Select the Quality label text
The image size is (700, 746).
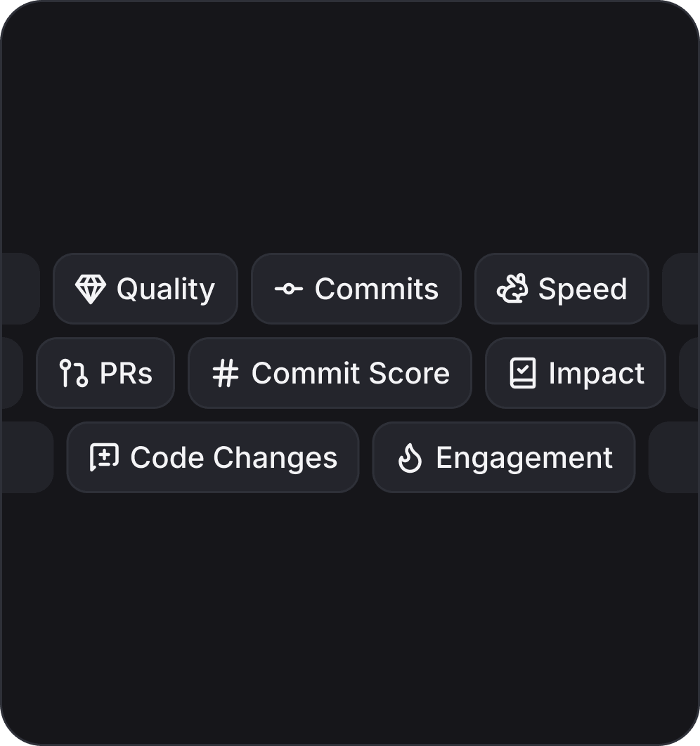coord(165,289)
